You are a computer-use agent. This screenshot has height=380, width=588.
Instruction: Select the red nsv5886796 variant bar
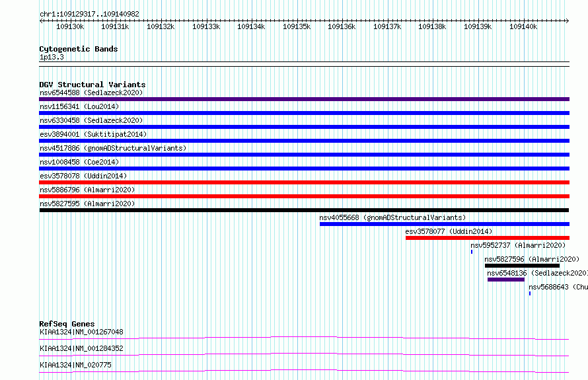point(304,196)
